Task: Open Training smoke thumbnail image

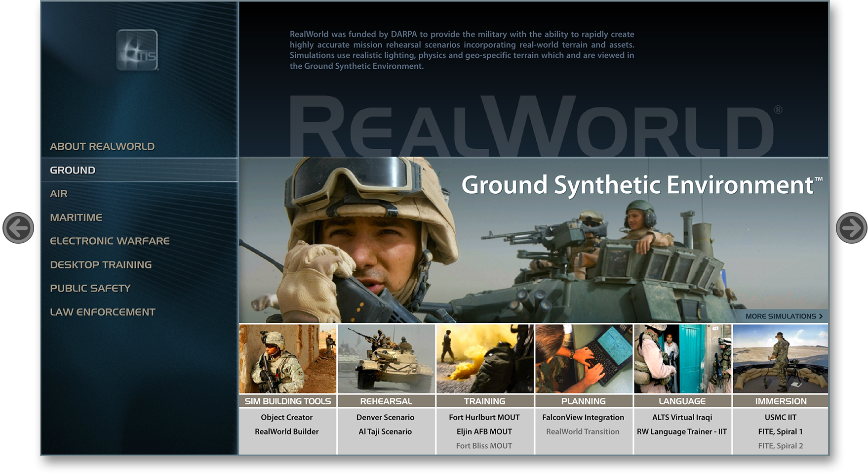Action: tap(485, 359)
